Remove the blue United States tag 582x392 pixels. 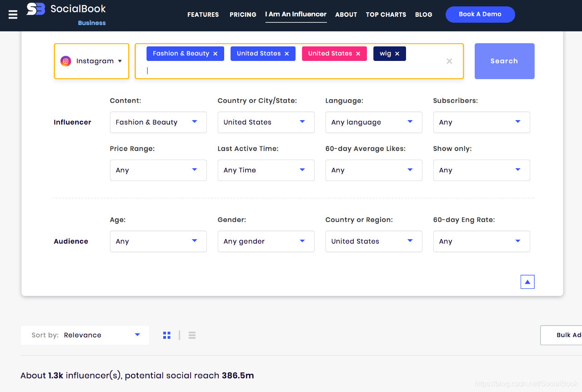point(287,54)
